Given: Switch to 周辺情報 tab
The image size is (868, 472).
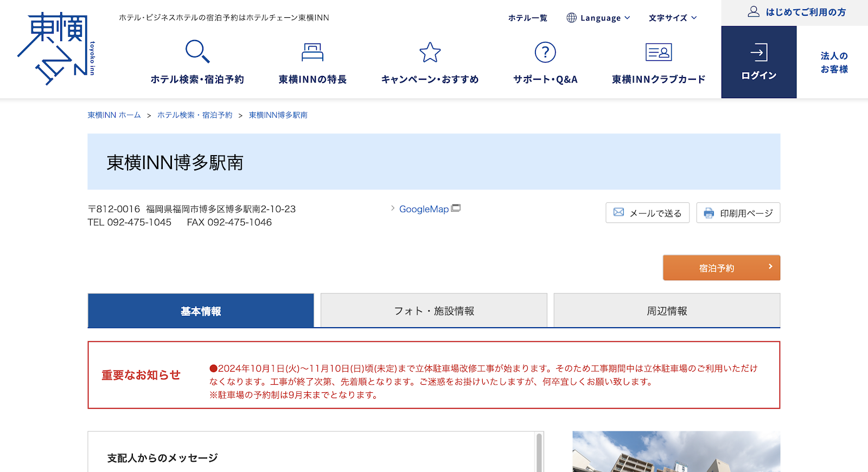Looking at the screenshot, I should (x=667, y=311).
